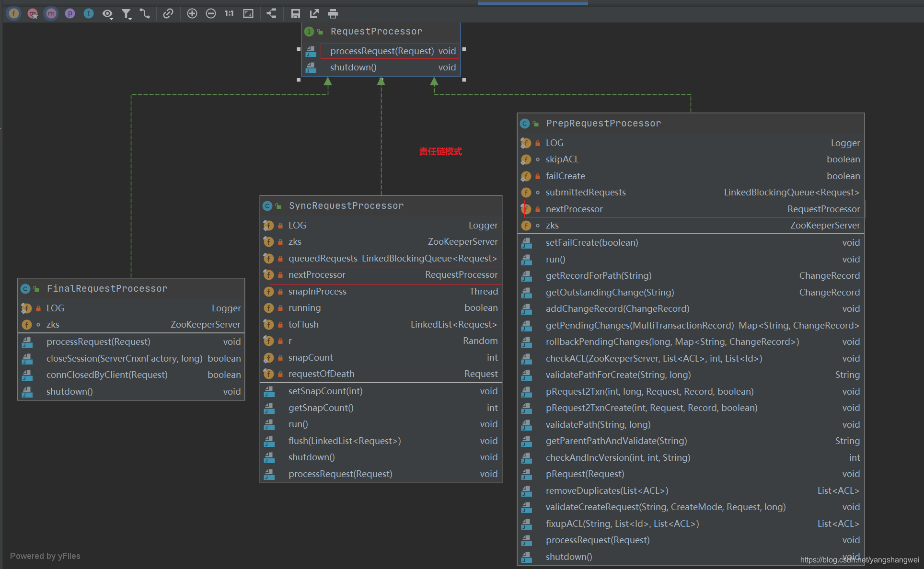Toggle the Inner Classes display button

[x=89, y=13]
